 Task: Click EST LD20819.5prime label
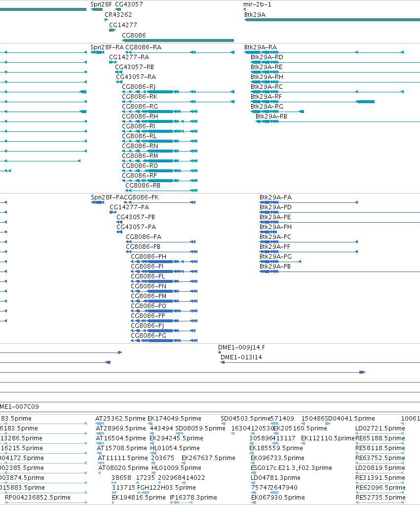click(381, 467)
